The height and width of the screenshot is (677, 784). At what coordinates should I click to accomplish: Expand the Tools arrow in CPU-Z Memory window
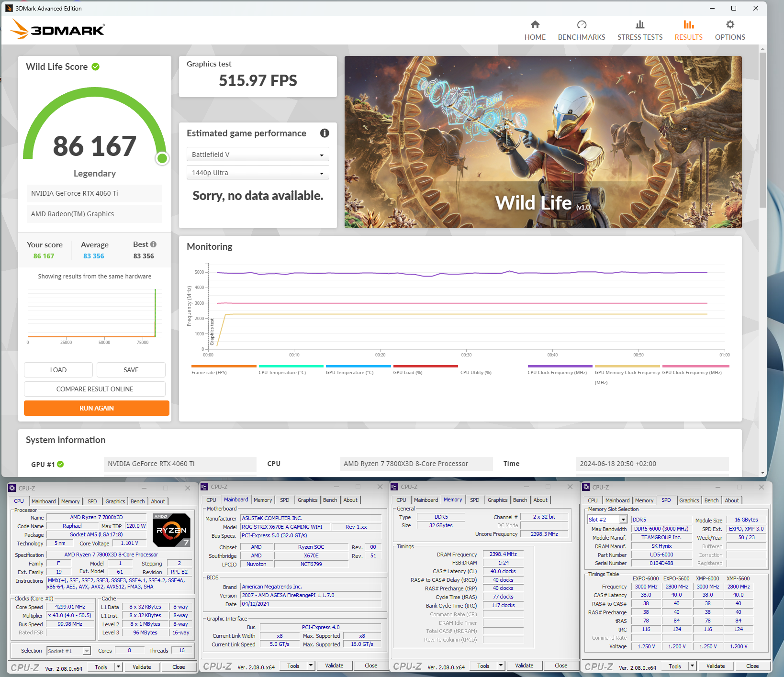(501, 666)
